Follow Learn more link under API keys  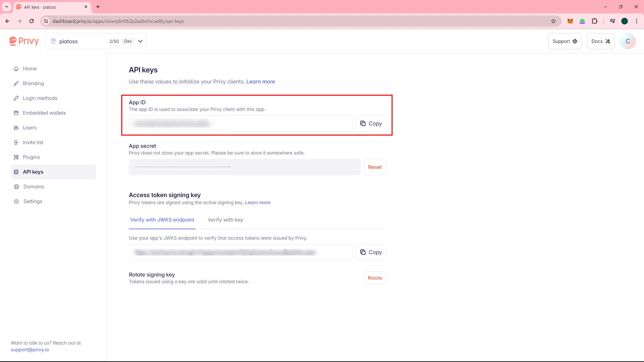pos(261,82)
